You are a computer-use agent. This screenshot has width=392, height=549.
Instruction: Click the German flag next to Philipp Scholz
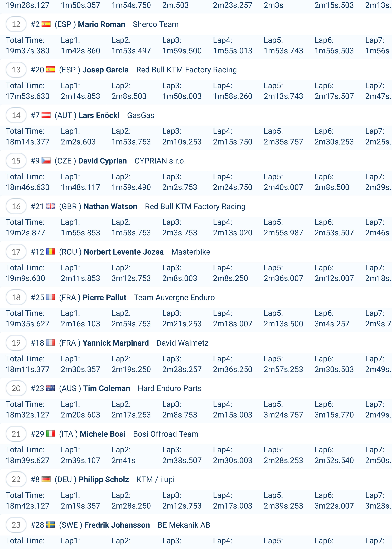(x=46, y=479)
